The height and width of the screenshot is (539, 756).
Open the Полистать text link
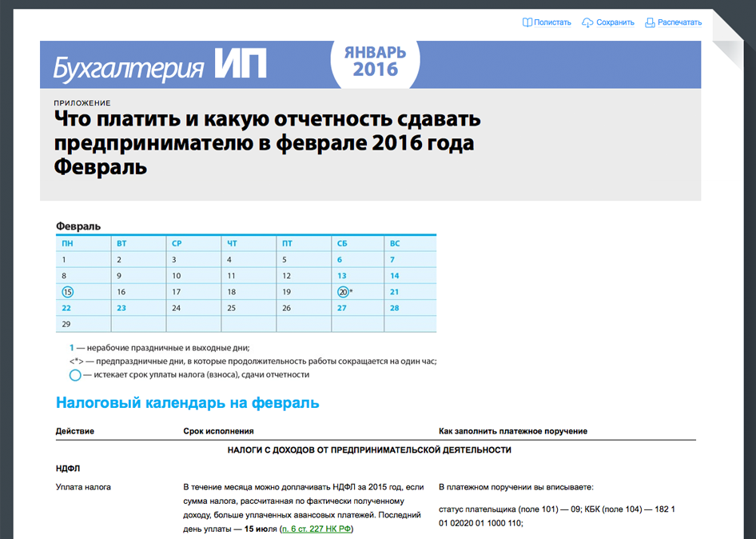[x=552, y=22]
